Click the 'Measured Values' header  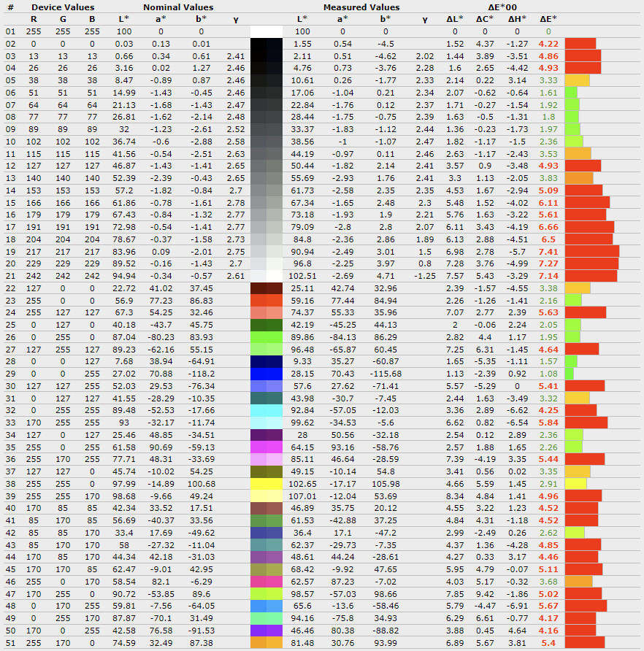pos(361,7)
